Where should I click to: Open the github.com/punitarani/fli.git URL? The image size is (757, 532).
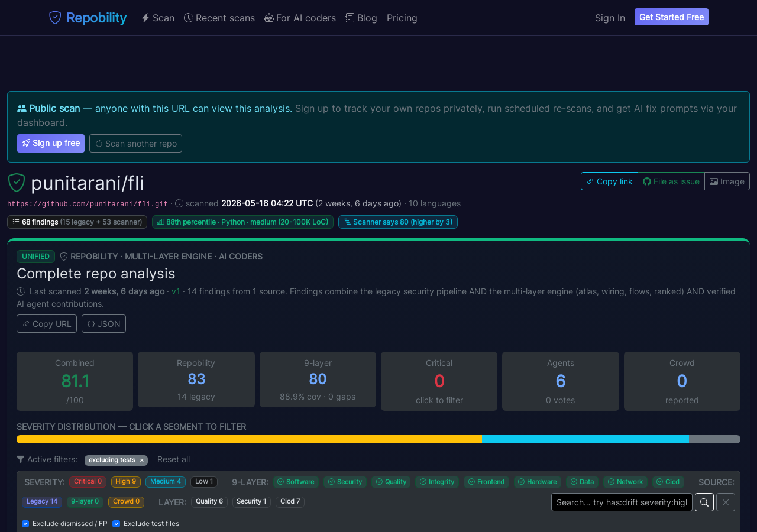[88, 204]
